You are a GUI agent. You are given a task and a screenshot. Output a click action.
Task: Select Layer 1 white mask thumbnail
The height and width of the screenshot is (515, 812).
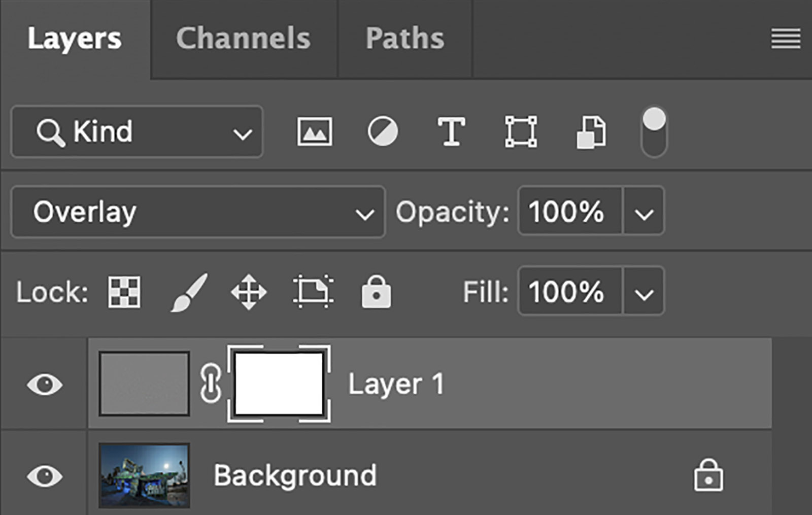(279, 384)
